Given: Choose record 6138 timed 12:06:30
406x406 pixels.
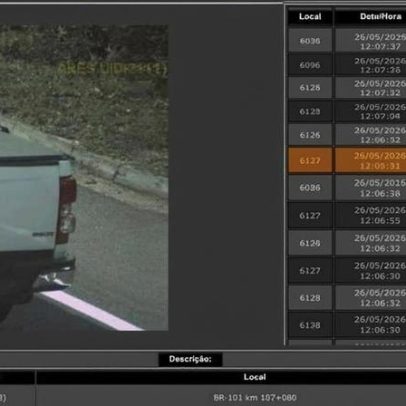Looking at the screenshot, I should tap(347, 325).
